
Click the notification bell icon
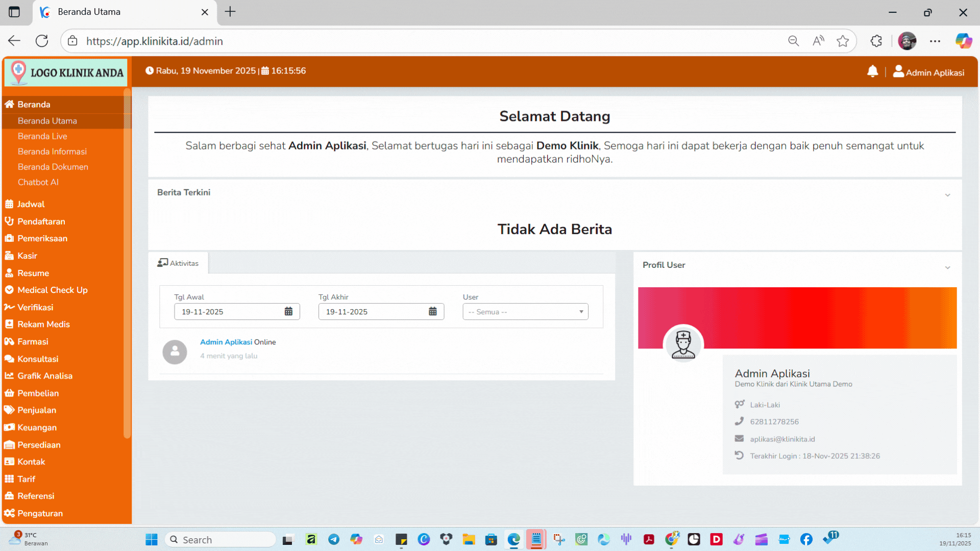[x=872, y=71]
